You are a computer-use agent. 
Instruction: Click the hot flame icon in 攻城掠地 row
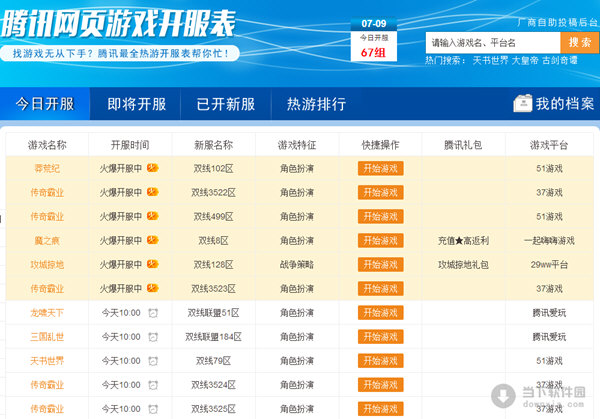pyautogui.click(x=153, y=264)
